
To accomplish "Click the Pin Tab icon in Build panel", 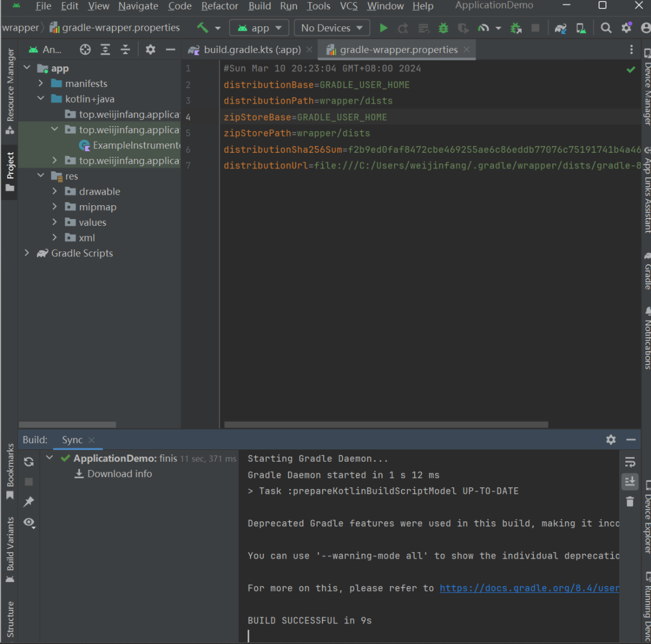I will point(28,502).
